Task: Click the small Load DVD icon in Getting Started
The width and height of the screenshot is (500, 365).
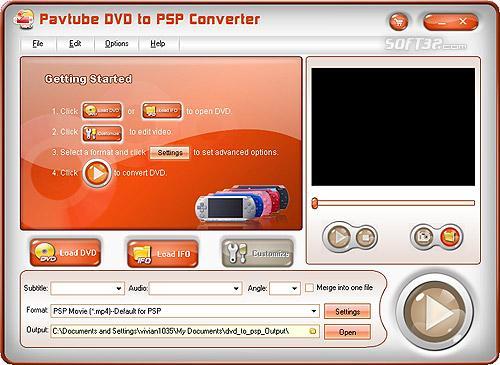Action: tap(102, 111)
